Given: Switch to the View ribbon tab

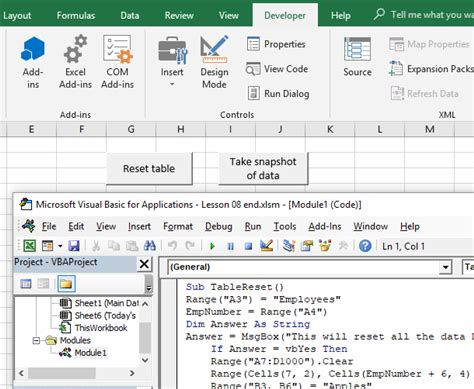Looking at the screenshot, I should pos(229,15).
